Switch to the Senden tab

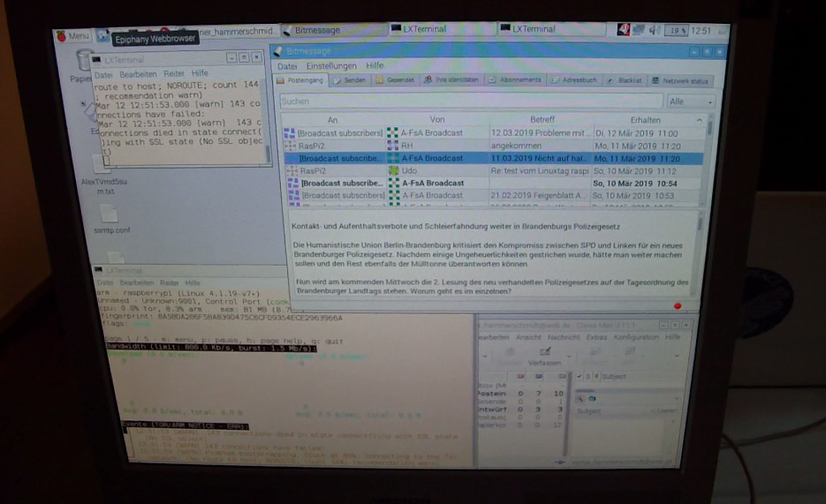click(350, 80)
